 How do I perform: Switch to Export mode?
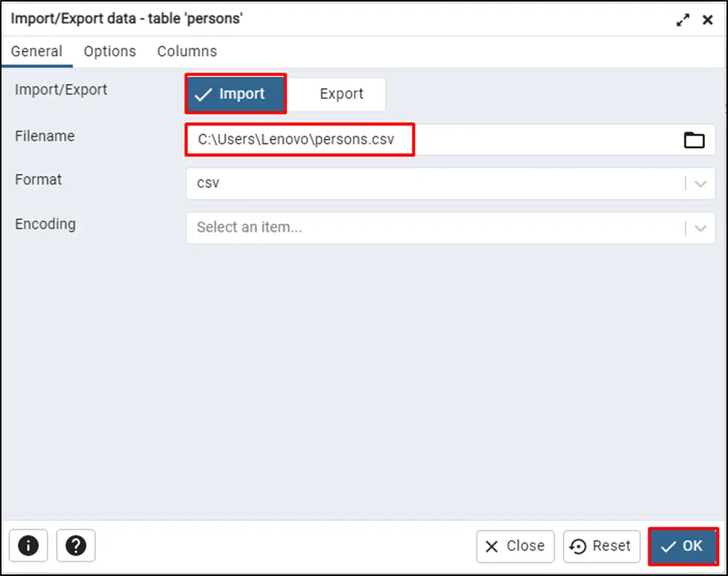[x=341, y=94]
